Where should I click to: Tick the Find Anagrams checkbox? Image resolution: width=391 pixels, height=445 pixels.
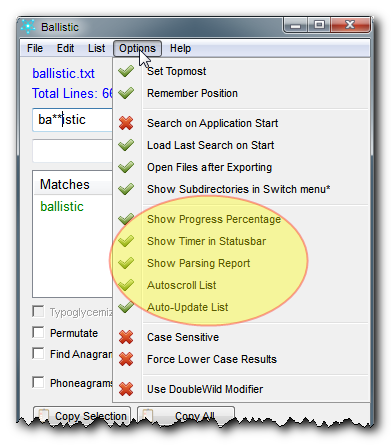pyautogui.click(x=38, y=353)
